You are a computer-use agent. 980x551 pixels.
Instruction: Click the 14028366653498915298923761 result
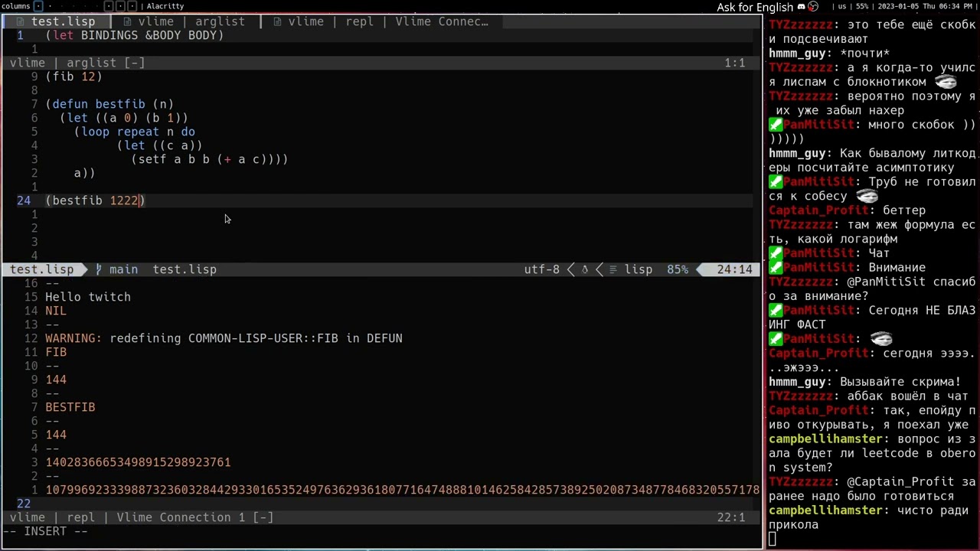tap(138, 462)
